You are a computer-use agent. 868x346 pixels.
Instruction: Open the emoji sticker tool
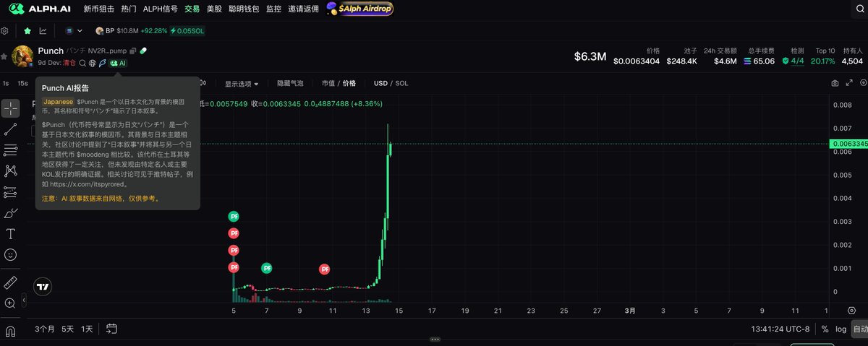click(11, 255)
